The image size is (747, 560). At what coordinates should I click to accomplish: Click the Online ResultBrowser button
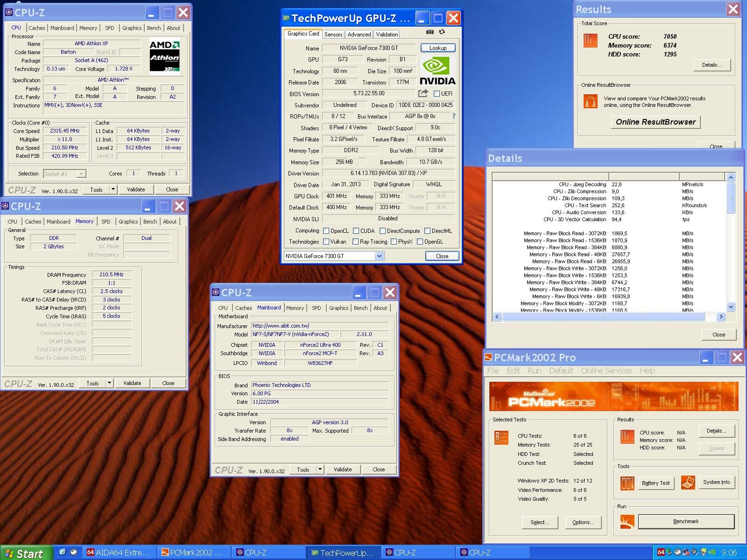(655, 122)
